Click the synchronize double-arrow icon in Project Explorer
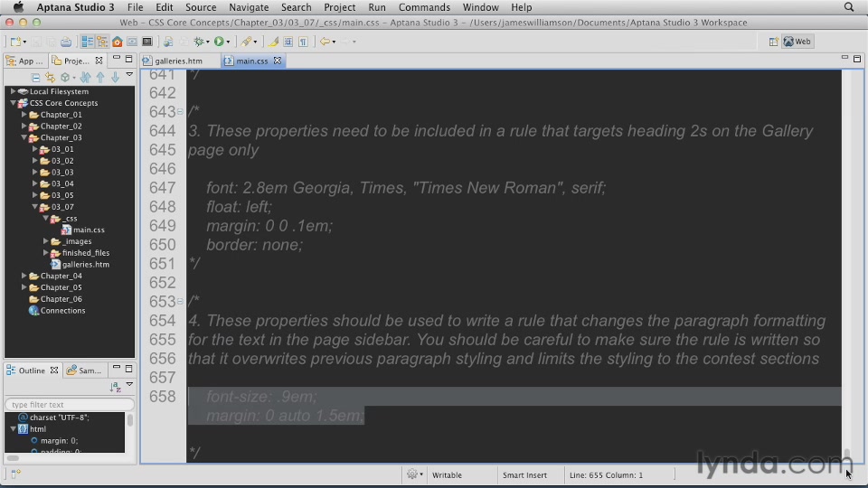The height and width of the screenshot is (488, 868). (x=85, y=78)
